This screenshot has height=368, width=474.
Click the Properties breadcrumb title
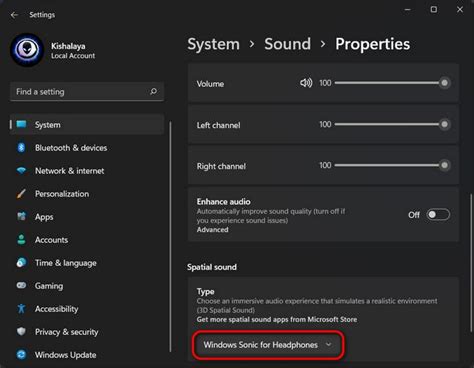[372, 44]
